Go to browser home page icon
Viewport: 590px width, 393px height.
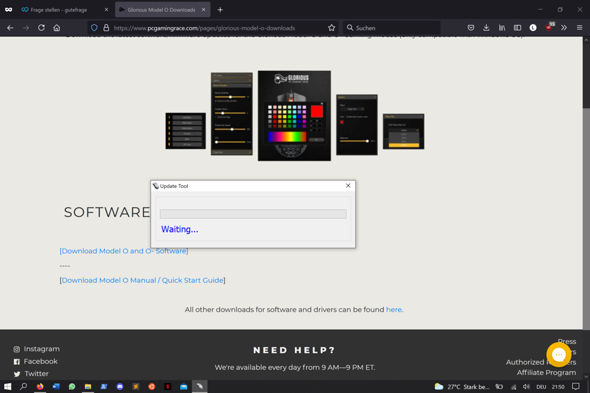point(57,28)
